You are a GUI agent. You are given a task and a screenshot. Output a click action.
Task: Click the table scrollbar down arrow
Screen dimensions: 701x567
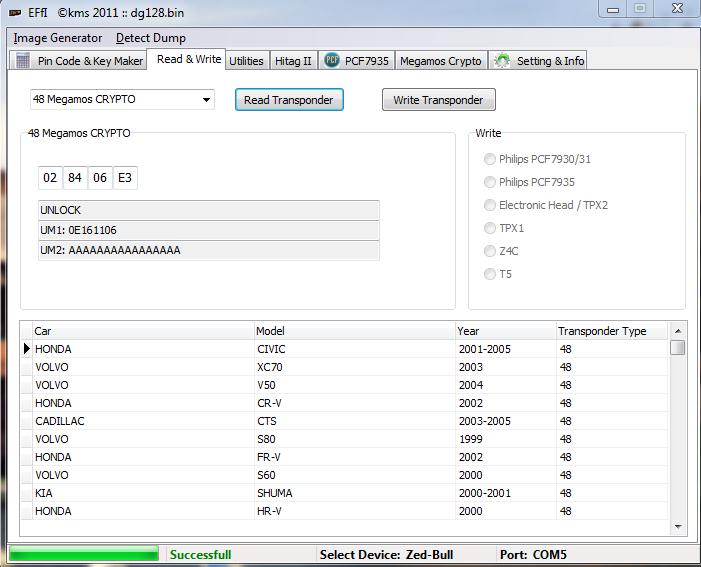pyautogui.click(x=678, y=526)
